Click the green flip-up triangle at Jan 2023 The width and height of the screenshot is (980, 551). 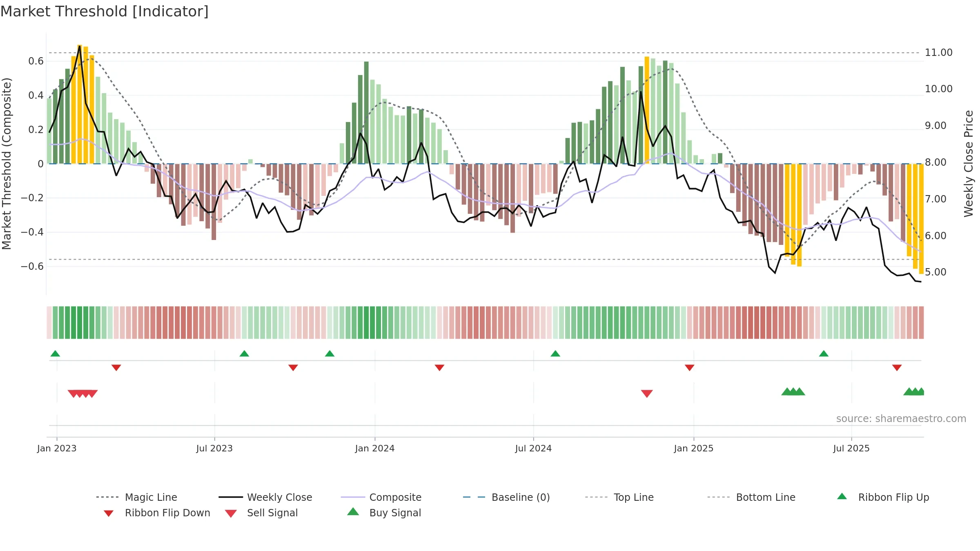55,353
